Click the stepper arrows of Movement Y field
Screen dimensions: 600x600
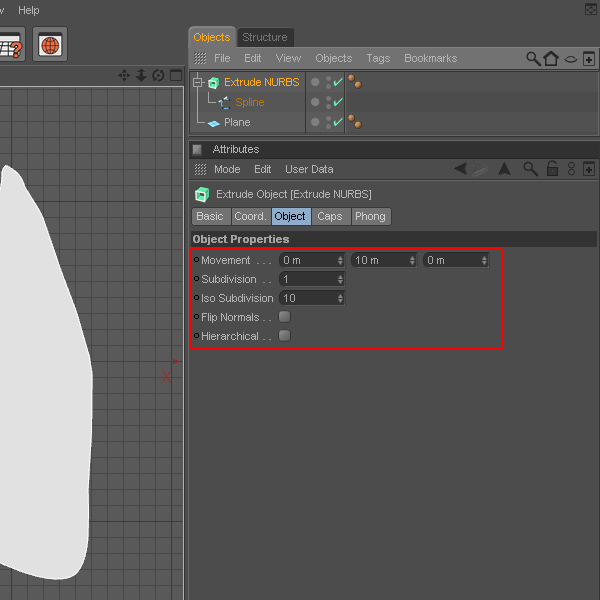click(412, 261)
